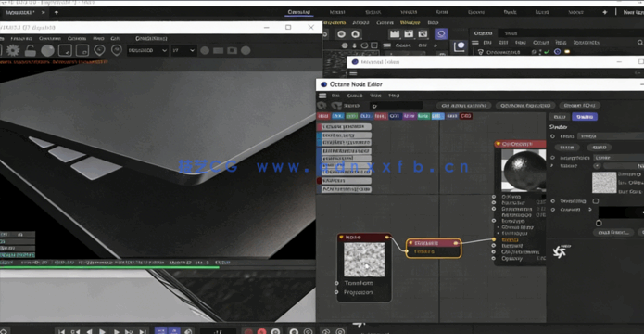The image size is (644, 334).
Task: Click the New Layout button
Action: point(632,12)
